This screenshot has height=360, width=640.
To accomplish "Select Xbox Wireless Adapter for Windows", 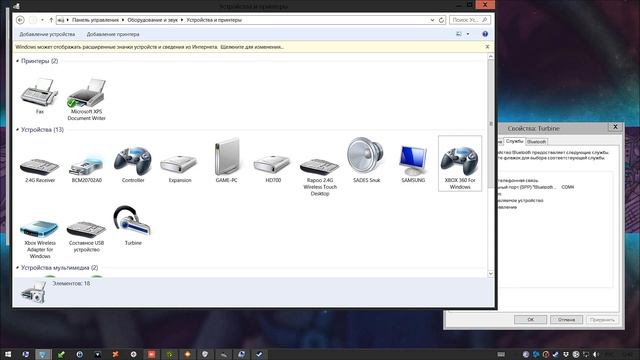I will pyautogui.click(x=40, y=239).
